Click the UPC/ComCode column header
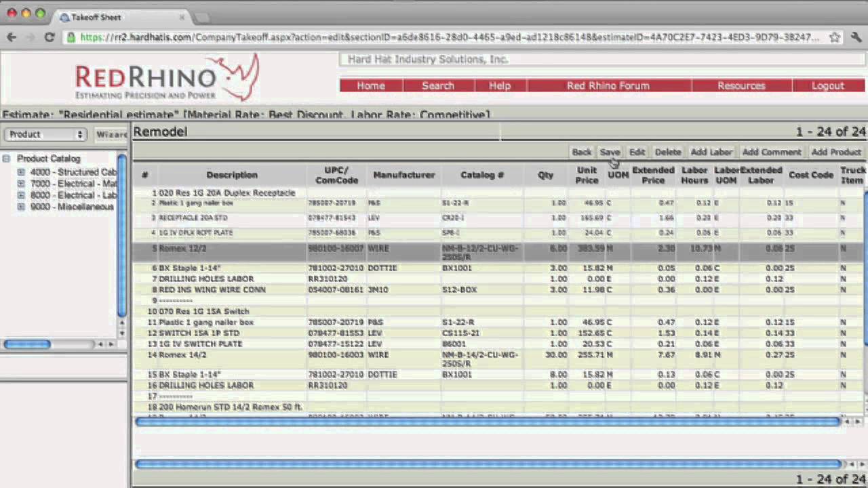 (x=336, y=175)
